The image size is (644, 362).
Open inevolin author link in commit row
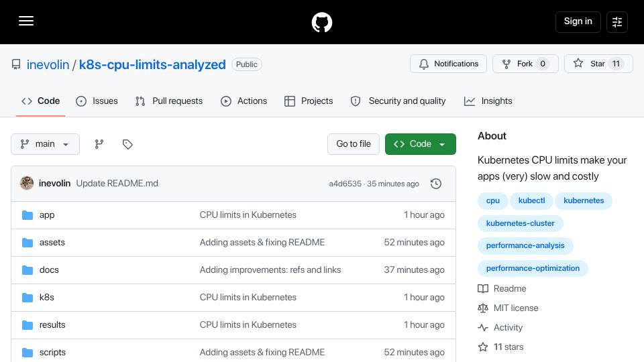pyautogui.click(x=54, y=184)
